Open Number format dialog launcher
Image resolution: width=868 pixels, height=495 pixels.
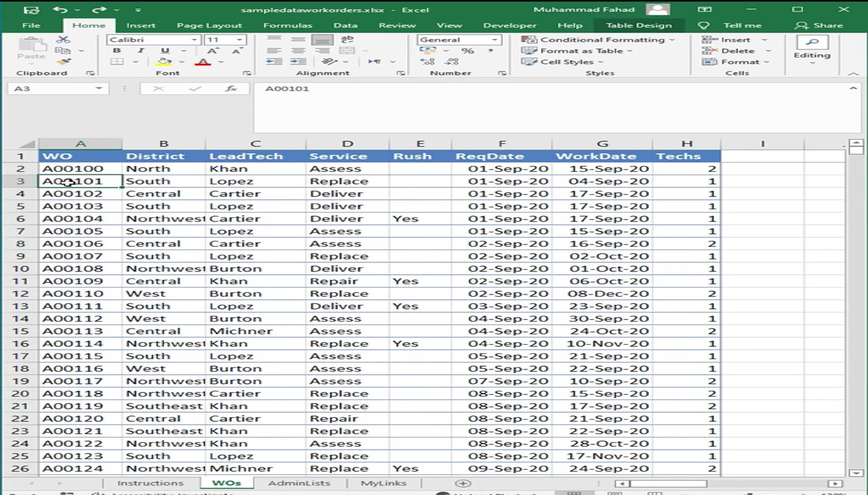(x=502, y=73)
